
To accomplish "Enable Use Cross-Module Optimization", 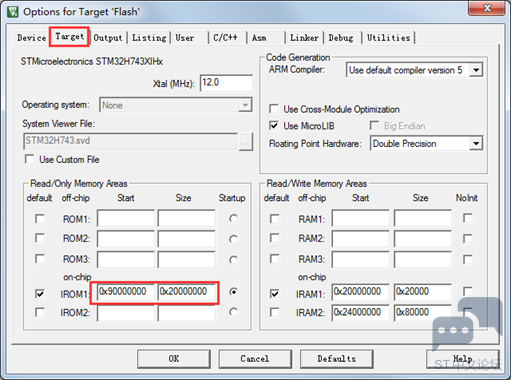I will point(274,109).
